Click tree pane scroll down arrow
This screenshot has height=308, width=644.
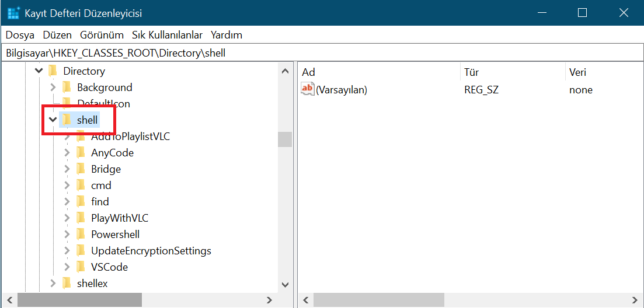(x=284, y=284)
